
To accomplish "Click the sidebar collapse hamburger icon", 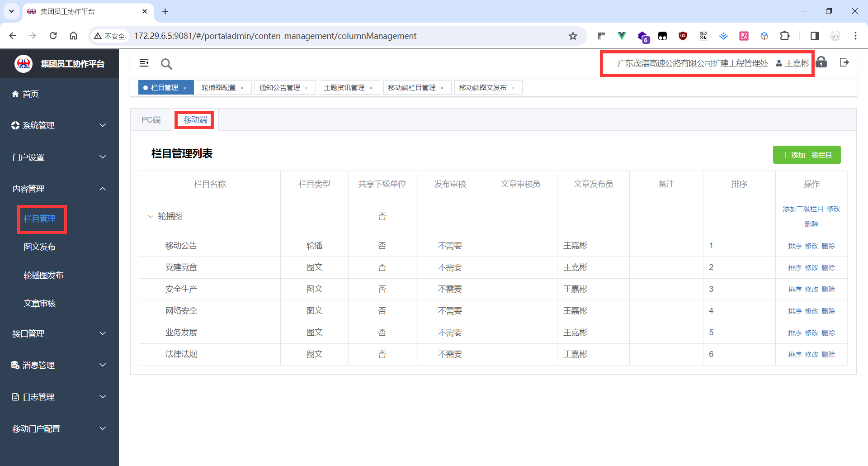I will pyautogui.click(x=144, y=63).
